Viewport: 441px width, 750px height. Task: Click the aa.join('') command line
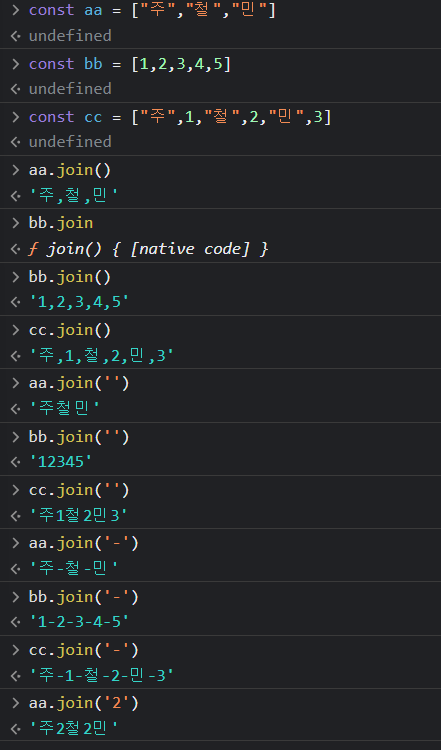coord(79,383)
